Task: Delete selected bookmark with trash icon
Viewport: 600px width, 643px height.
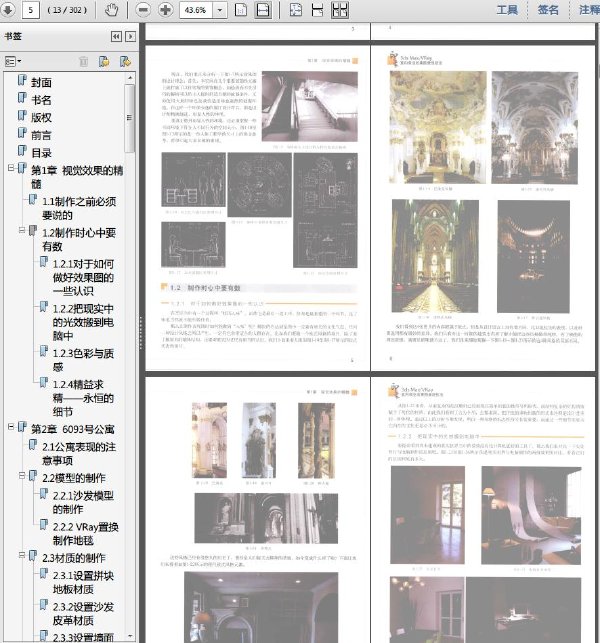Action: pyautogui.click(x=83, y=62)
